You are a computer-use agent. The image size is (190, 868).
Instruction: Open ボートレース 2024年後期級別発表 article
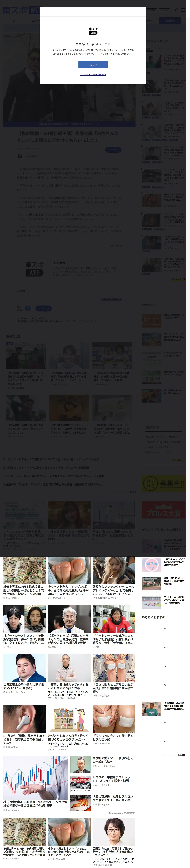24,626
